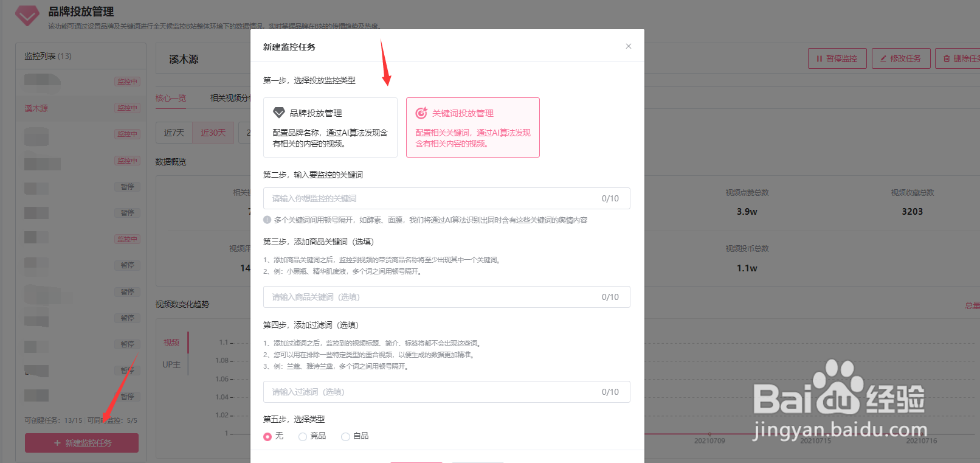Viewport: 980px width, 463px height.
Task: Click the 视频投币总数 value 1.1w
Action: [747, 268]
